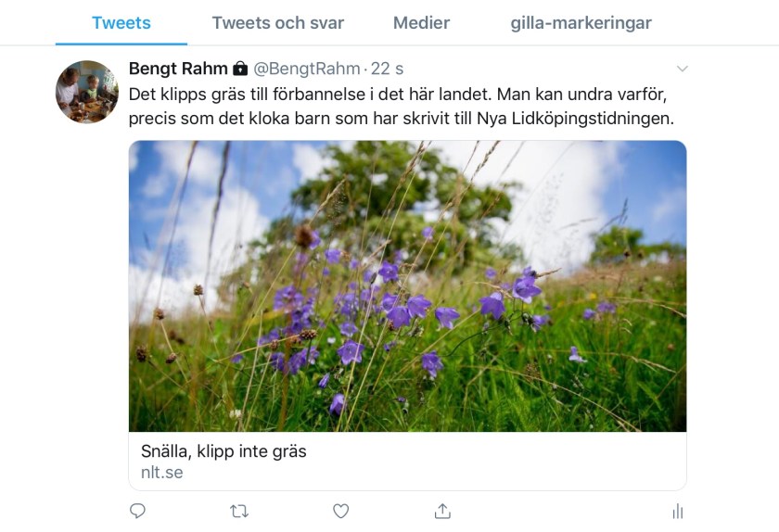Open the meadow bellflower photo

pos(407,285)
